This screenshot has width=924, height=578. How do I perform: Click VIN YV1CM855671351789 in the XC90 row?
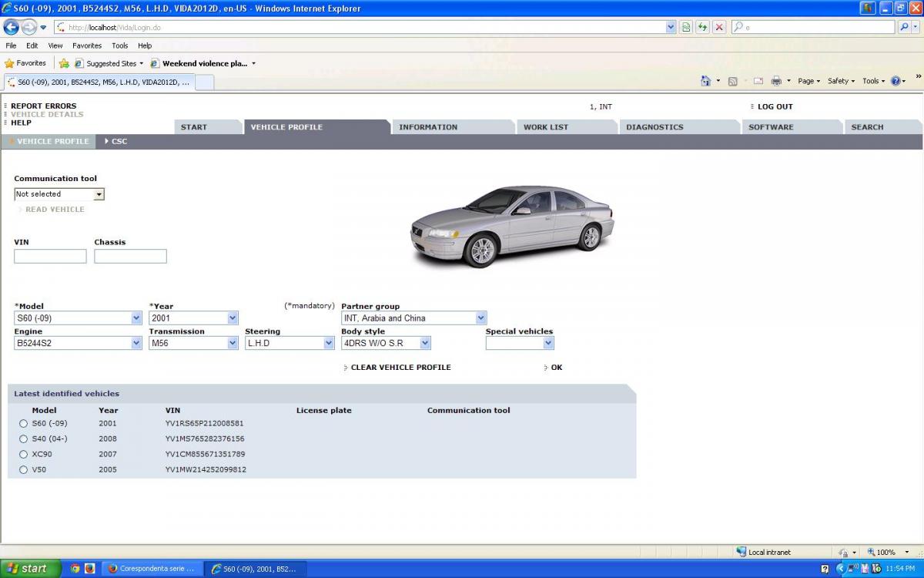pos(205,455)
